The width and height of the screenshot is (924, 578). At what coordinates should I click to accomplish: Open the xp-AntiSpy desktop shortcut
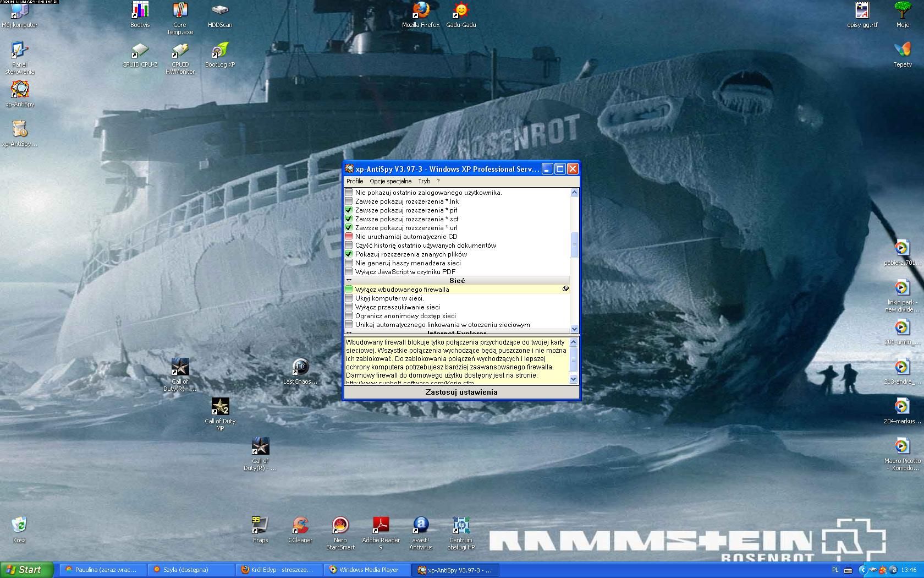coord(20,94)
